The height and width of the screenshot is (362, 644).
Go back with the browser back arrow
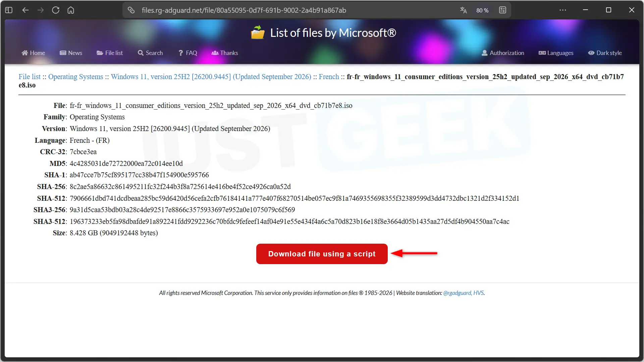pyautogui.click(x=25, y=10)
